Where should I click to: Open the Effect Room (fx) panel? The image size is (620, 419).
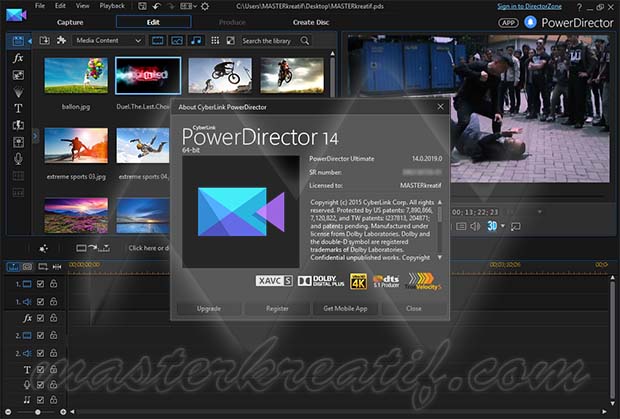point(18,58)
